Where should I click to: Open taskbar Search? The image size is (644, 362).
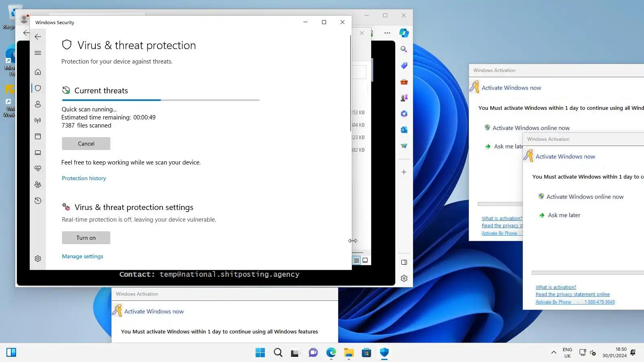click(x=278, y=353)
